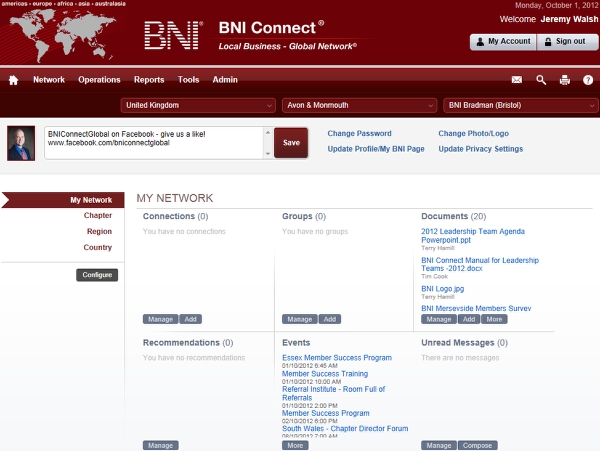
Task: Save the status message
Action: (x=291, y=143)
